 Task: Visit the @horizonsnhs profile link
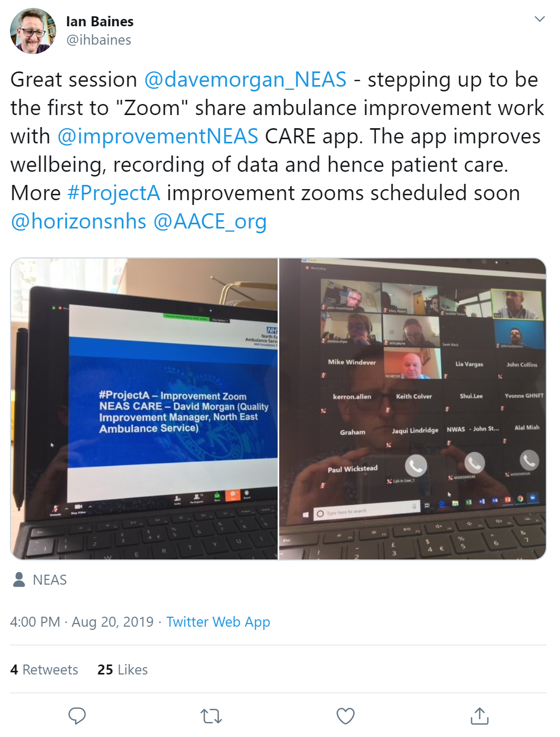(x=78, y=221)
